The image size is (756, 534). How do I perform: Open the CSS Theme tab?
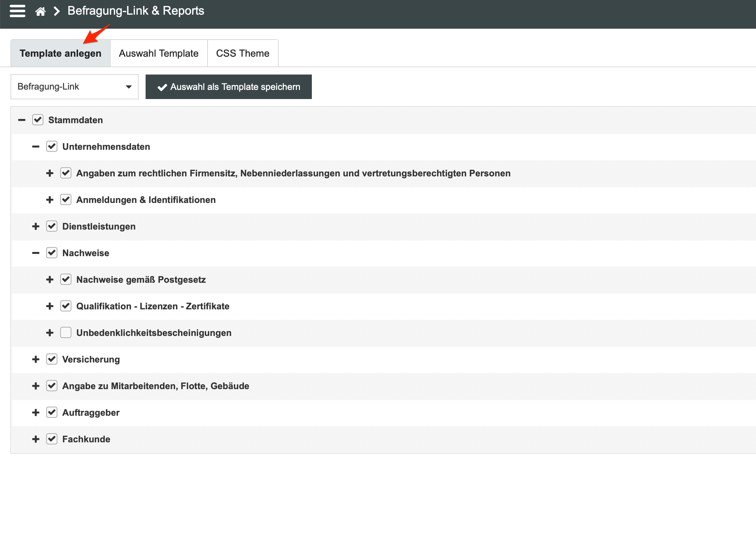click(x=243, y=53)
